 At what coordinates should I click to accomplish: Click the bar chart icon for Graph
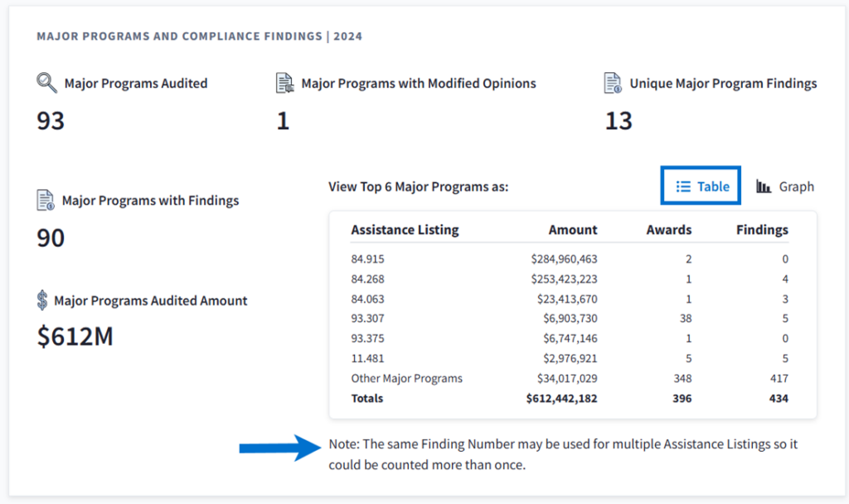764,187
